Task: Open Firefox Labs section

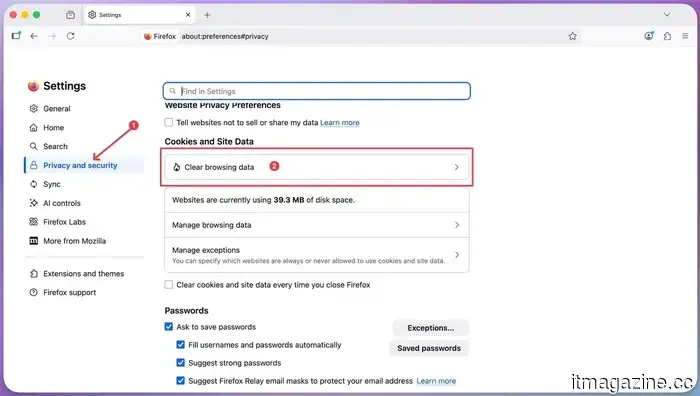Action: pyautogui.click(x=84, y=222)
